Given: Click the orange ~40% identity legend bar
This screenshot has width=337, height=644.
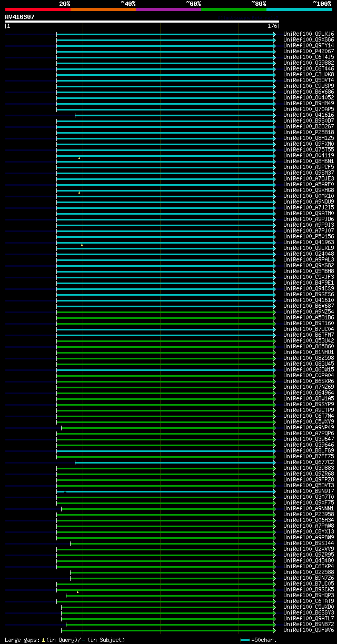Looking at the screenshot, I should (x=103, y=9).
